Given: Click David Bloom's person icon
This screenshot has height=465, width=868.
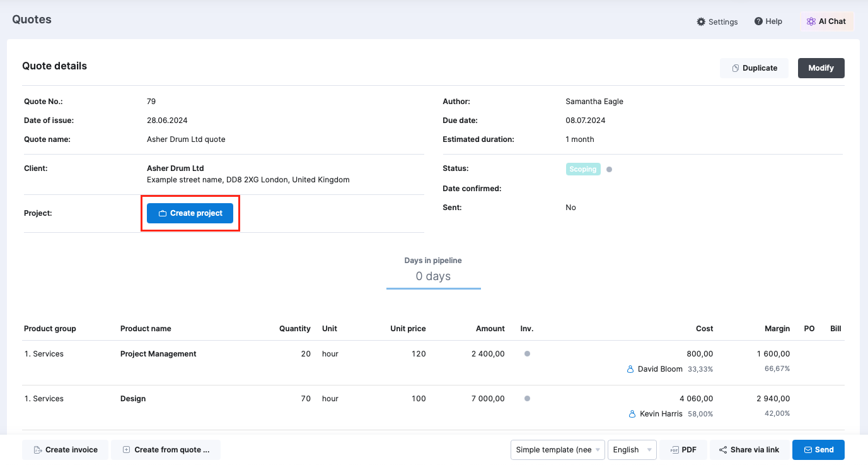Looking at the screenshot, I should coord(630,368).
